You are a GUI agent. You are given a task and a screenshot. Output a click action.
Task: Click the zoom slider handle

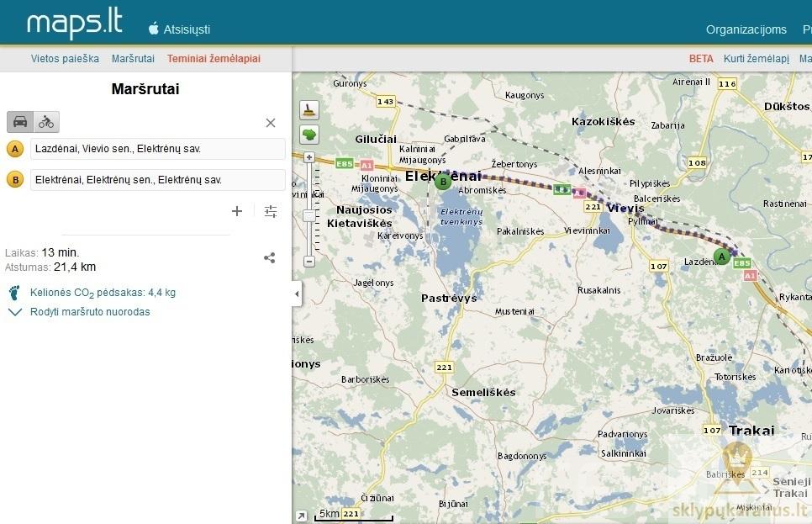point(309,216)
